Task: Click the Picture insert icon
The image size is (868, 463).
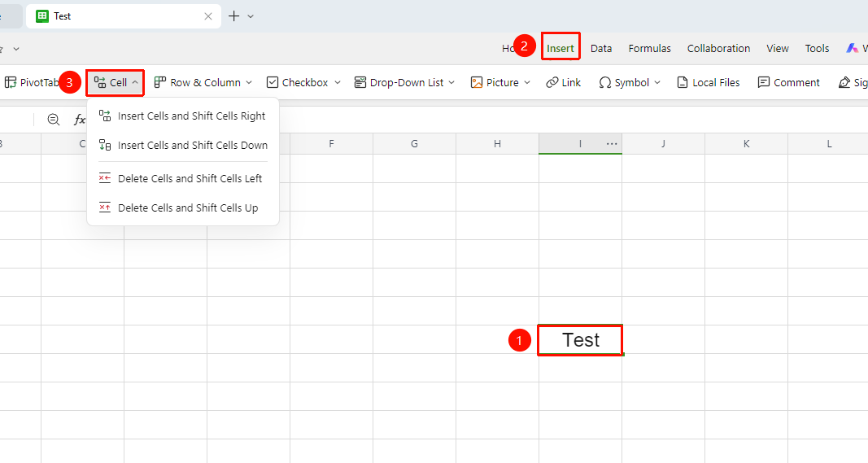Action: point(477,82)
